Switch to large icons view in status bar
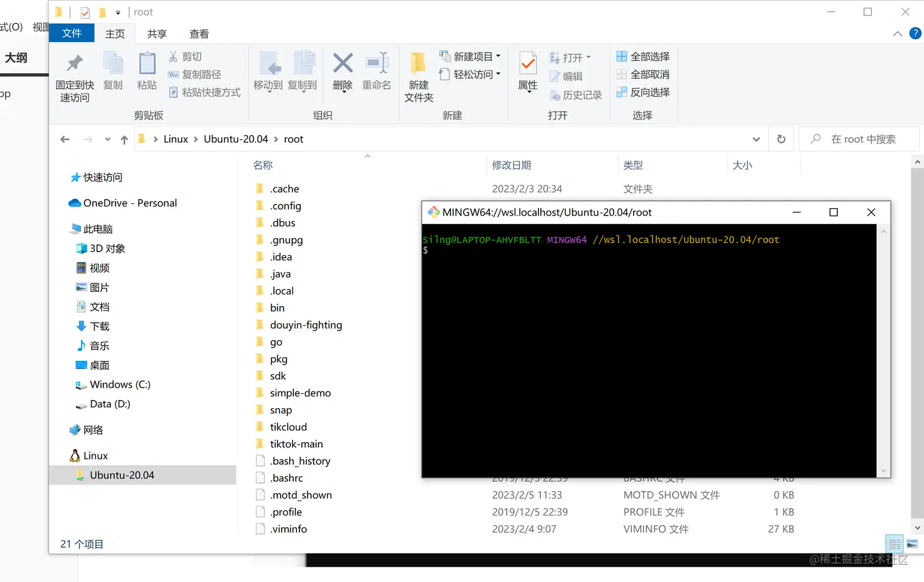 click(x=912, y=544)
